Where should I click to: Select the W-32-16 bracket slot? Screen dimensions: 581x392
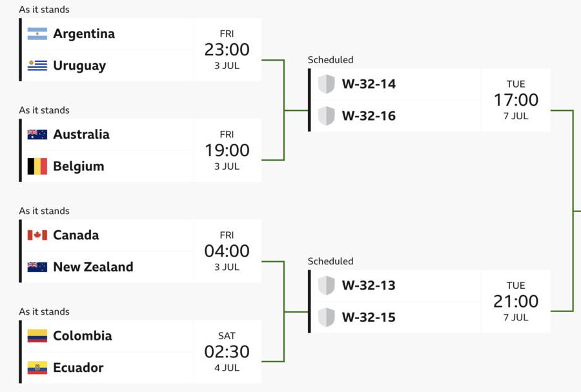[395, 116]
